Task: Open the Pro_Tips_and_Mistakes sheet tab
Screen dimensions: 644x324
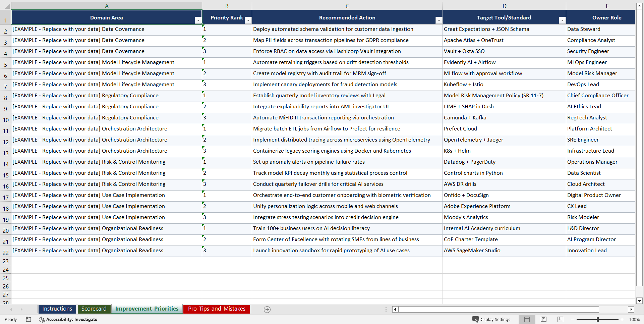Action: (x=217, y=309)
